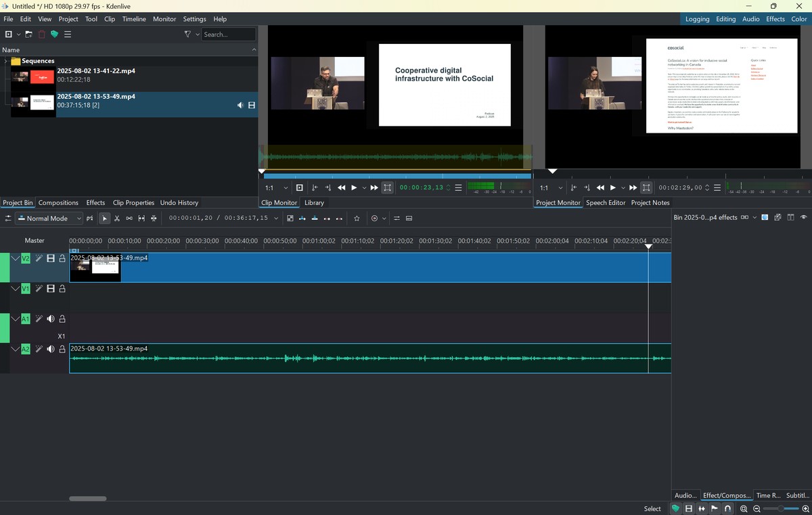Expand the Sequences folder
This screenshot has height=515, width=812.
coord(5,61)
